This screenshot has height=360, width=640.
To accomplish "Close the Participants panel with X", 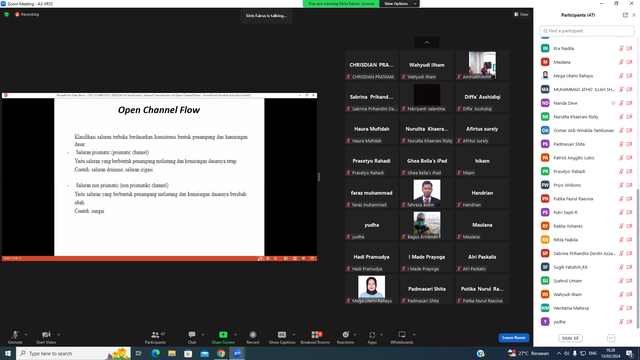I will [634, 15].
